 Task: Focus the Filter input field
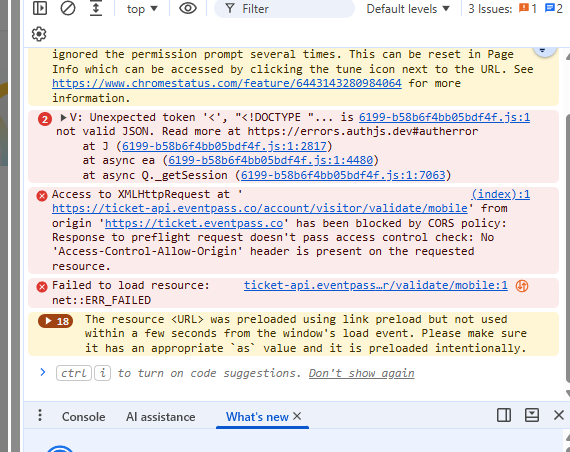(x=284, y=9)
